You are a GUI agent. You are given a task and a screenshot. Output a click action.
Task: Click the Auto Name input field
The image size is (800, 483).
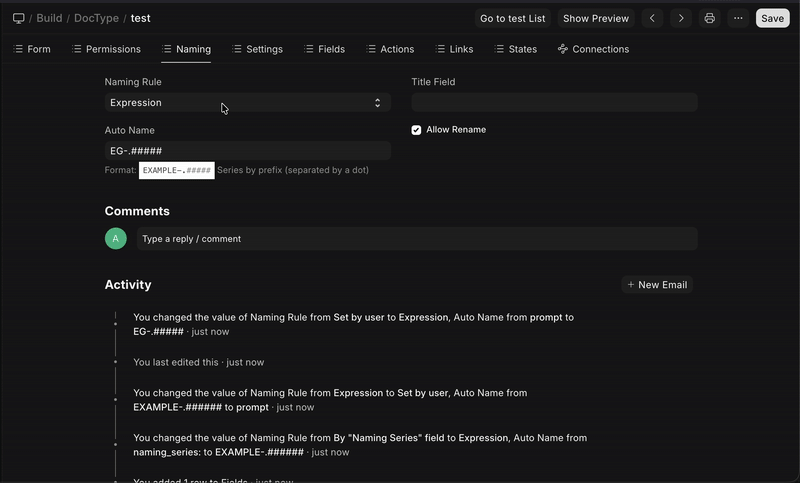coord(247,151)
